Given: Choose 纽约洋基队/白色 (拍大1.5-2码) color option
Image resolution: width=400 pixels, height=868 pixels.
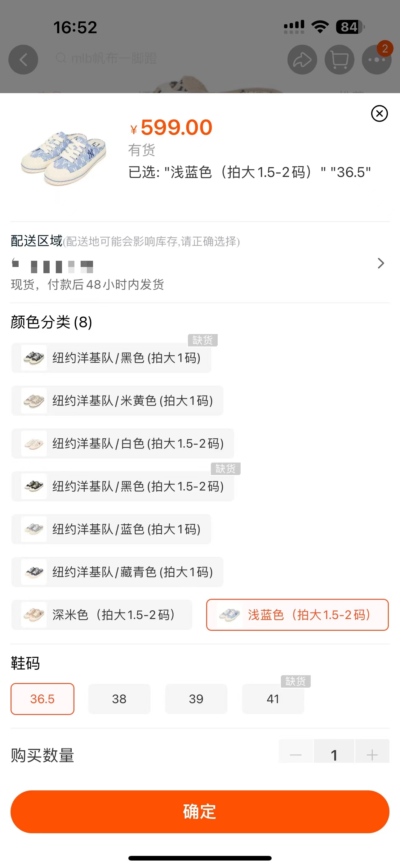Looking at the screenshot, I should pyautogui.click(x=122, y=443).
